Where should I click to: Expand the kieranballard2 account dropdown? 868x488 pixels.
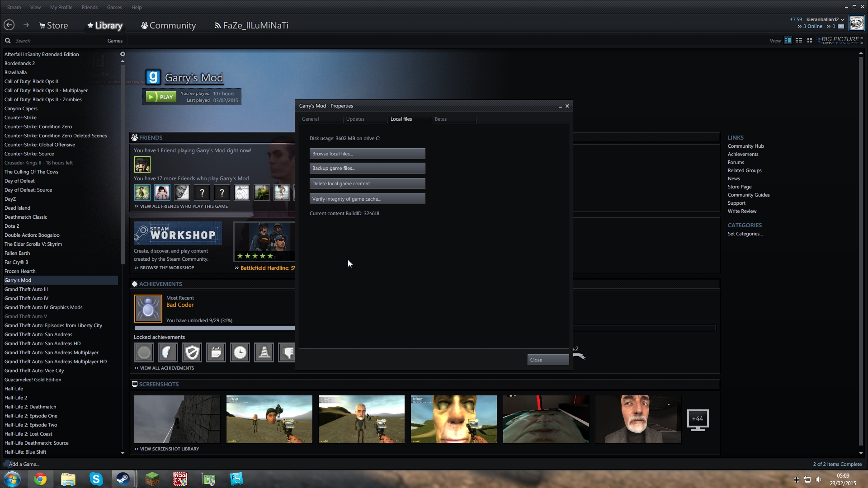(825, 19)
